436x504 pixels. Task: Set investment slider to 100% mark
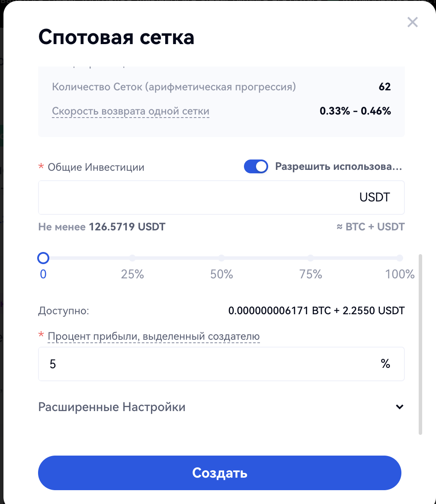pyautogui.click(x=400, y=258)
